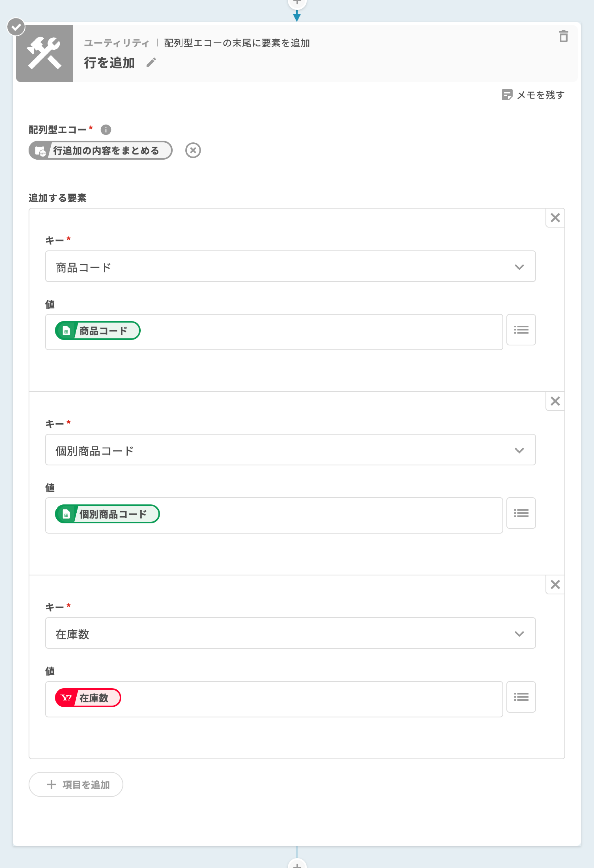Open the 在庫数 key dropdown
The height and width of the screenshot is (868, 594).
(x=290, y=633)
